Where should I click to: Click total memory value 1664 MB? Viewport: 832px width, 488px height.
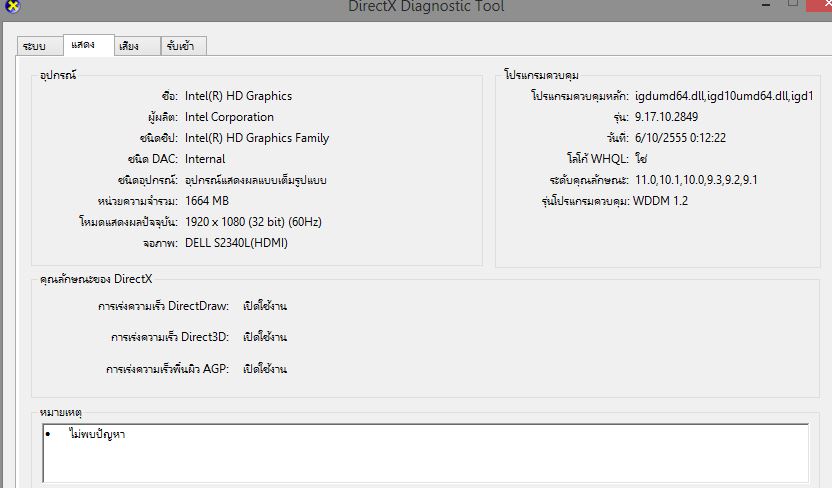click(207, 201)
